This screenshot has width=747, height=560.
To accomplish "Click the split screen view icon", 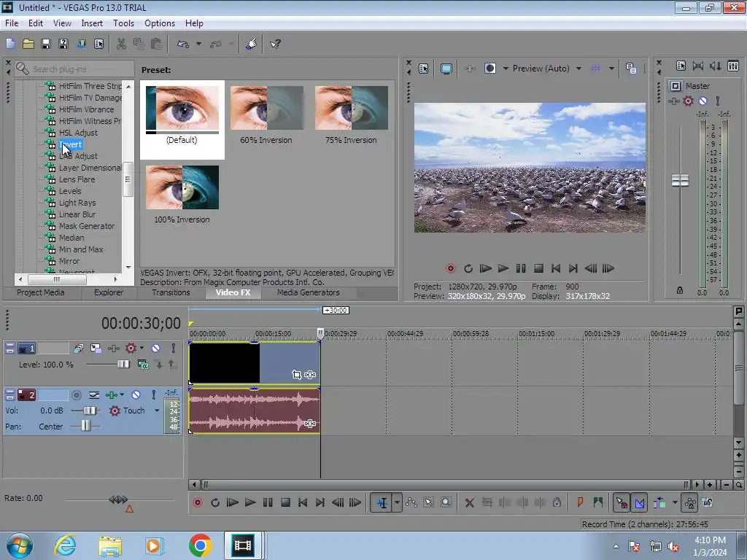I will pyautogui.click(x=489, y=69).
